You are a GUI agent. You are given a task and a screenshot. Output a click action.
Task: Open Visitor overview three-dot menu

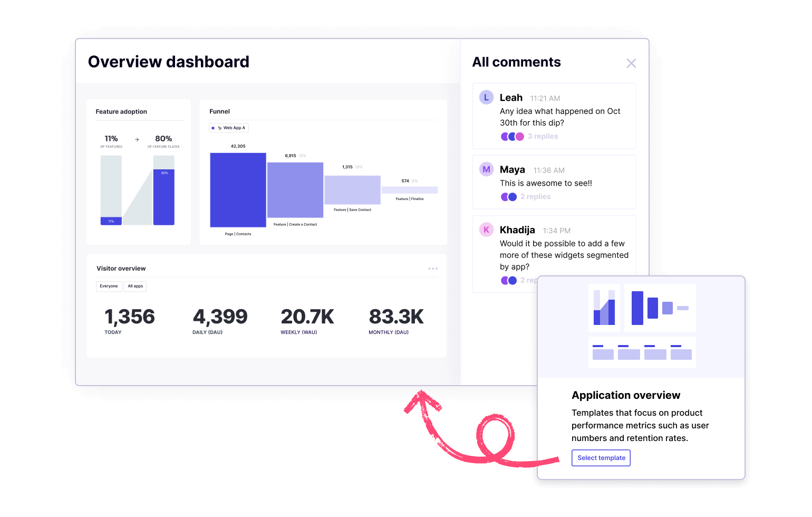pyautogui.click(x=433, y=269)
